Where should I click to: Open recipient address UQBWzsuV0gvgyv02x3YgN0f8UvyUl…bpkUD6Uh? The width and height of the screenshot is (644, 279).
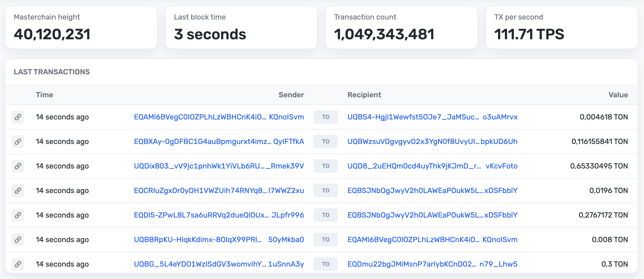pos(432,142)
